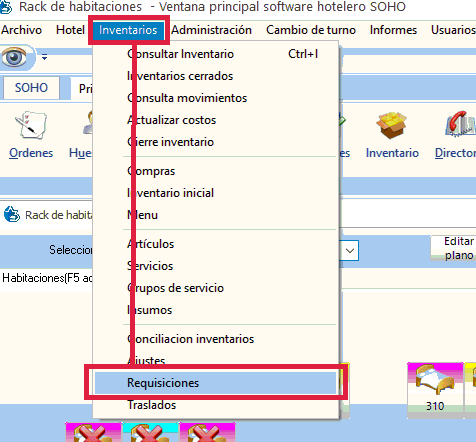The width and height of the screenshot is (476, 442).
Task: Switch to the SOHO tab
Action: [31, 88]
